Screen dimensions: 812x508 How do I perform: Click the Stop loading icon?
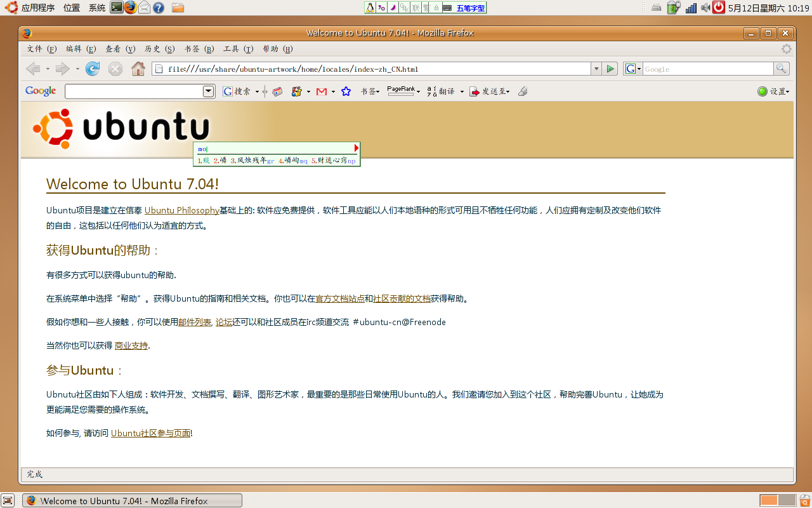click(115, 69)
